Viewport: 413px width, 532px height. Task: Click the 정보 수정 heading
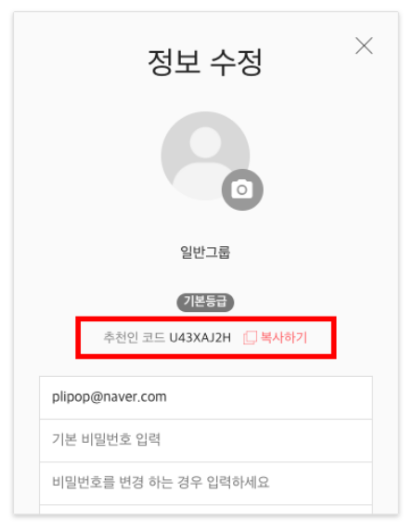[205, 62]
